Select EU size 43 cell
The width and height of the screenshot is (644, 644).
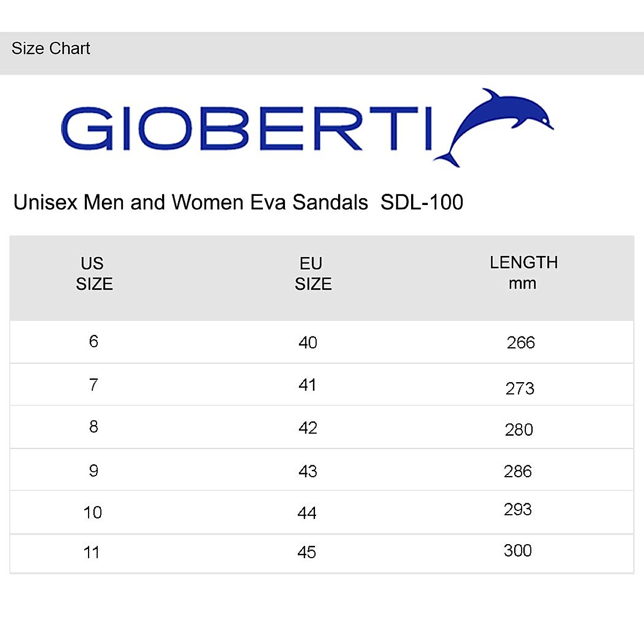click(308, 471)
